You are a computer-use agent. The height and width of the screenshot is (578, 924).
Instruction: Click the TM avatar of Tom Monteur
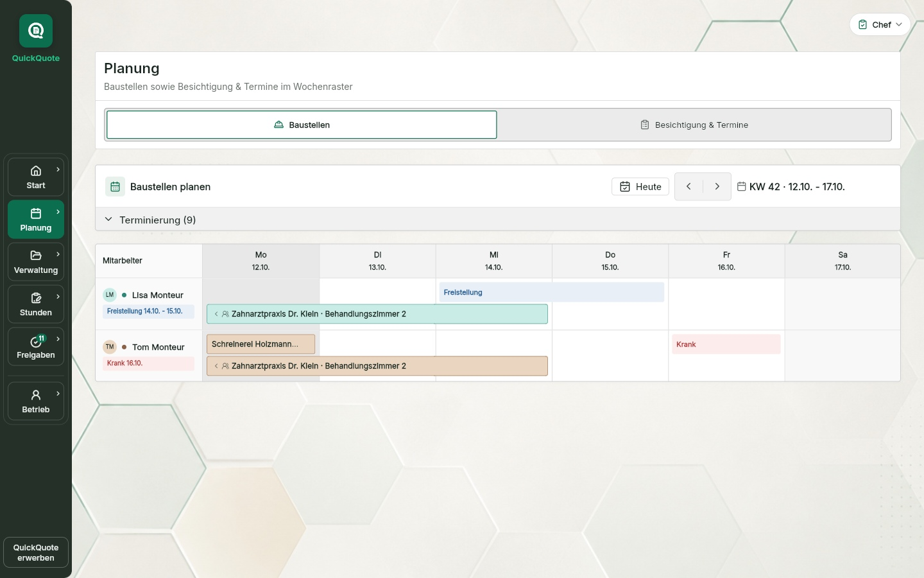(x=110, y=347)
